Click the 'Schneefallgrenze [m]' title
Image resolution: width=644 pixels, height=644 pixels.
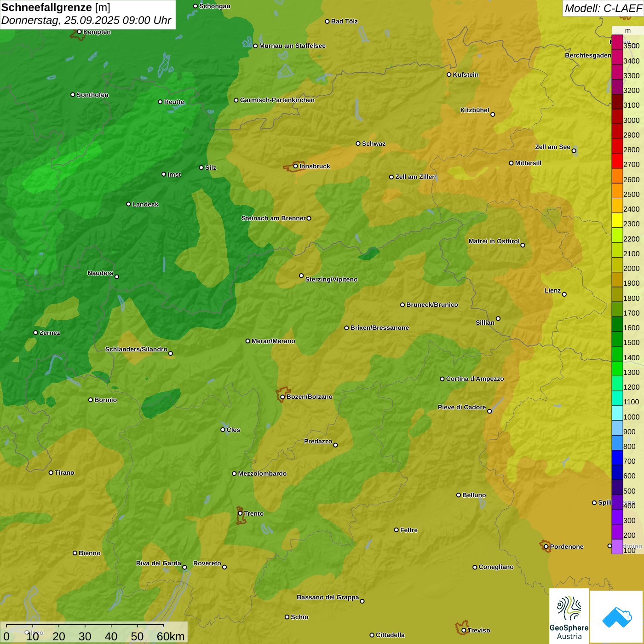(56, 7)
